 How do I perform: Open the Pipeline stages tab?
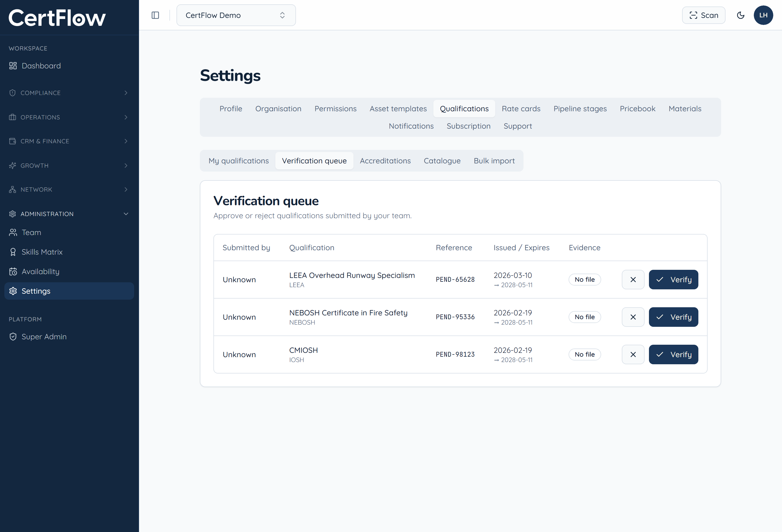(580, 109)
